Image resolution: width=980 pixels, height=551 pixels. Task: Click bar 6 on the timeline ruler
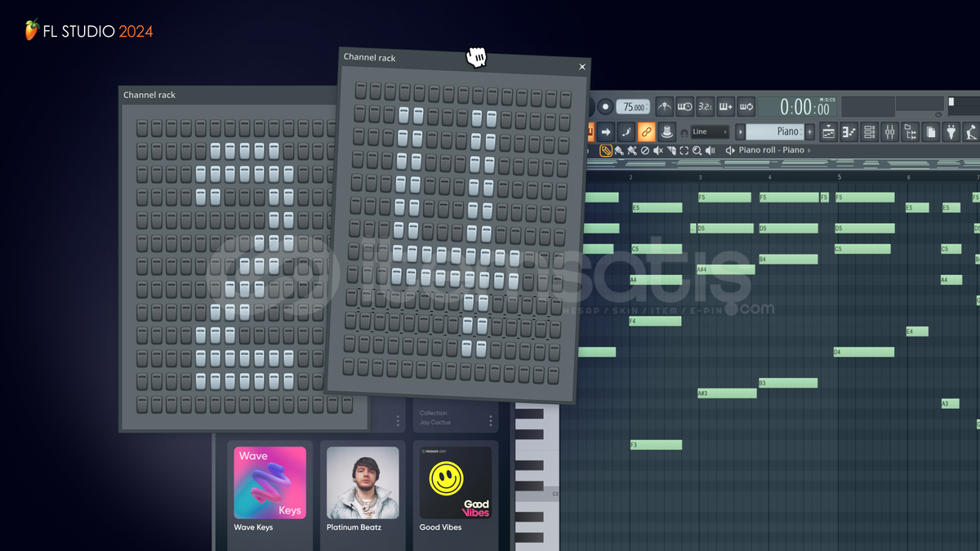pyautogui.click(x=908, y=176)
